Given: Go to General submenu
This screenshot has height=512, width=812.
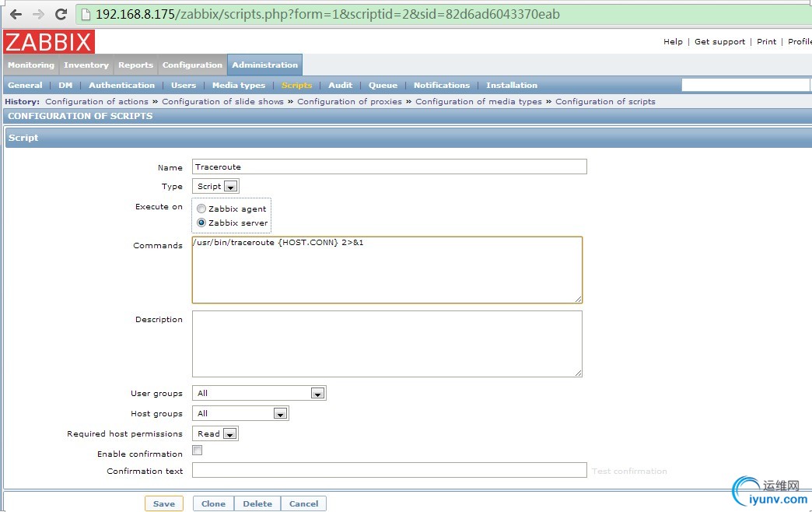Looking at the screenshot, I should 25,86.
